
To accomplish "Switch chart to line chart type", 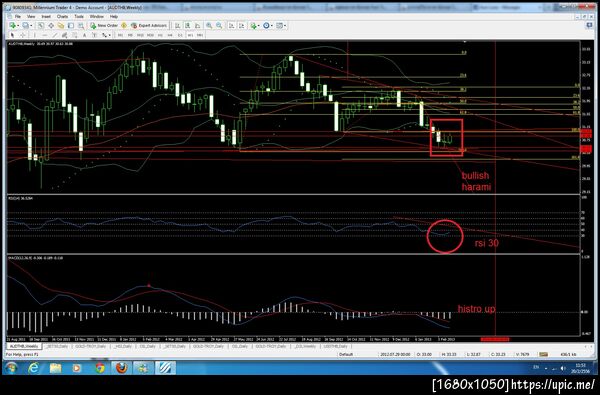I will pos(197,26).
